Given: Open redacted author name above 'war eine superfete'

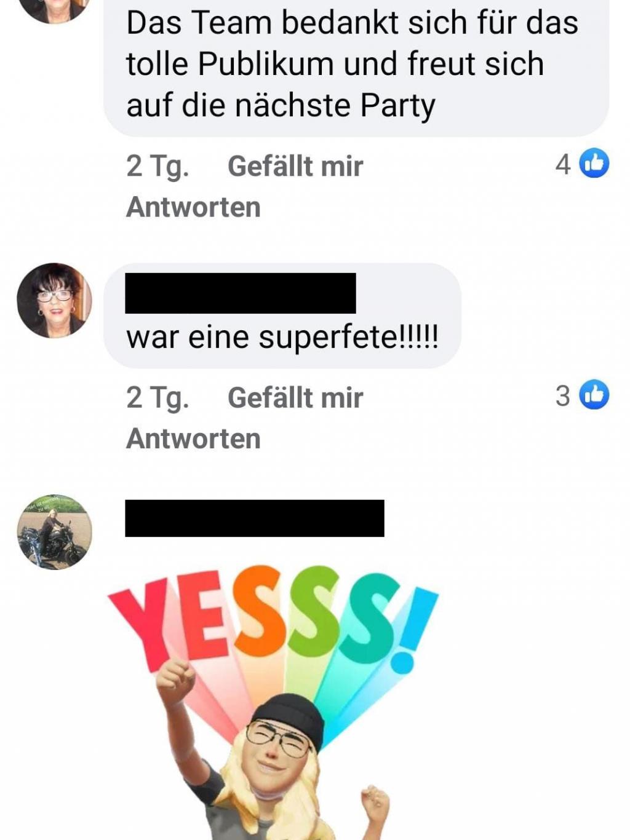Looking at the screenshot, I should coord(241,293).
